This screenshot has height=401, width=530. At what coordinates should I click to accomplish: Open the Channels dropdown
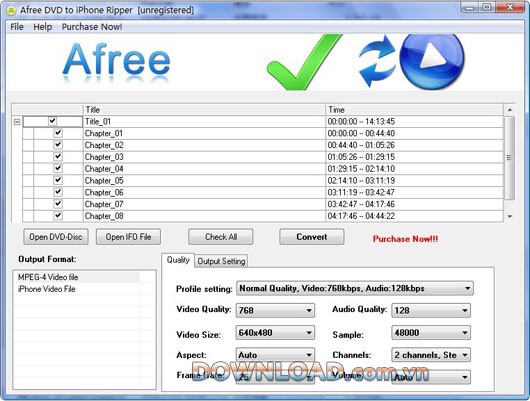(x=431, y=355)
